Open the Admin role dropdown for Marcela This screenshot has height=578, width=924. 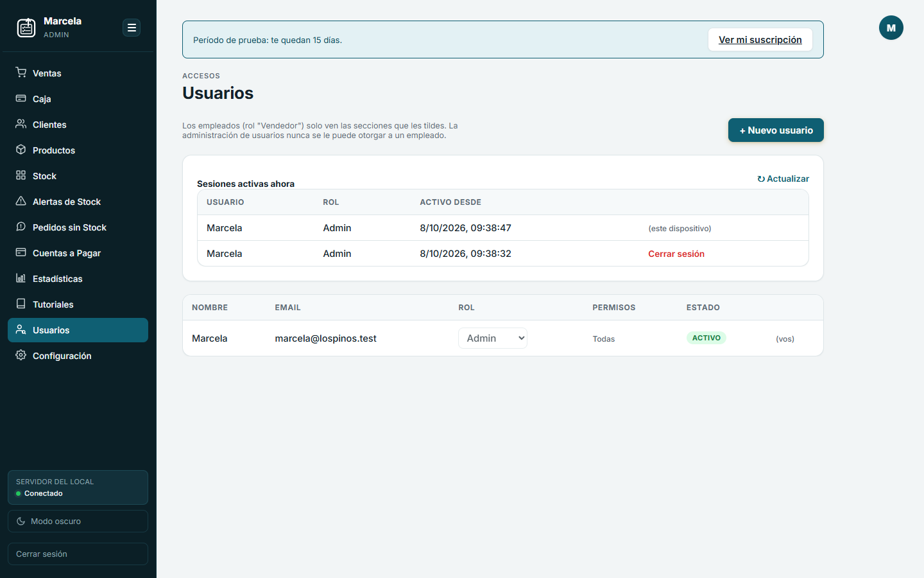pyautogui.click(x=493, y=338)
